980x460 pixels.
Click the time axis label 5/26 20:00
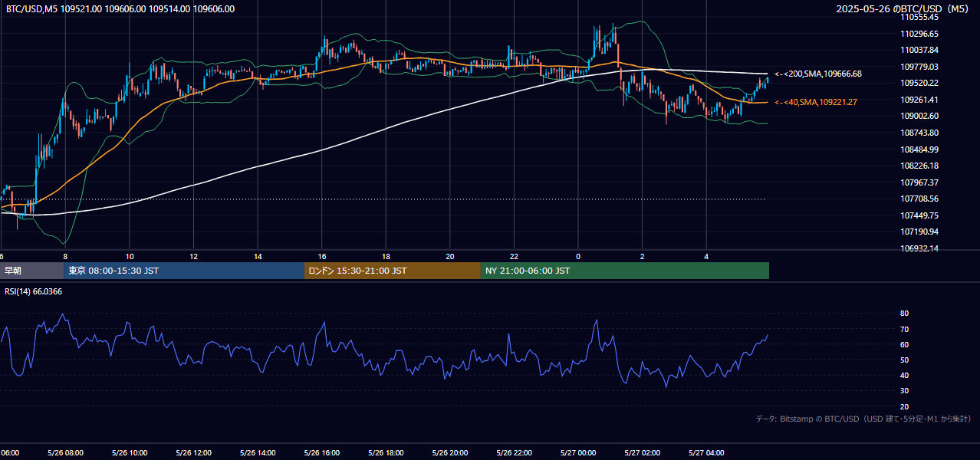pos(449,452)
